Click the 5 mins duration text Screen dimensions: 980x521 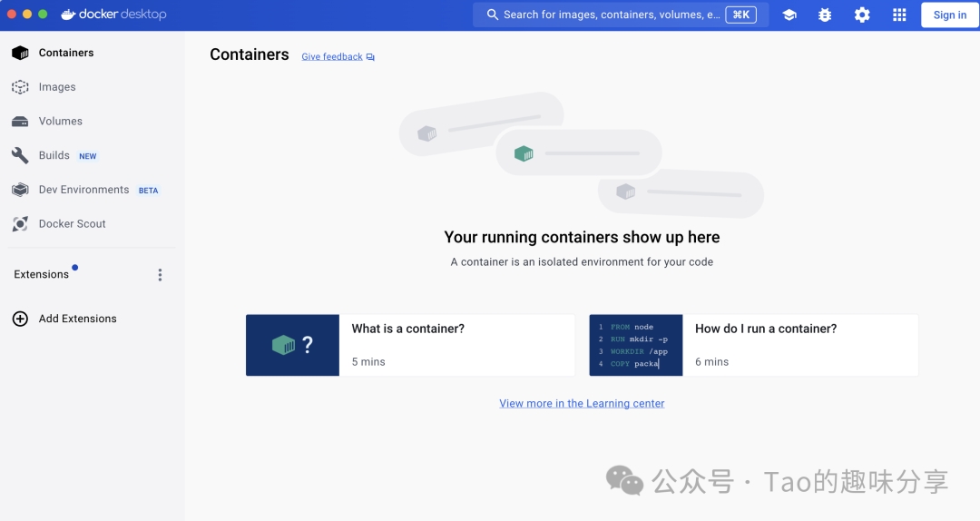click(368, 361)
